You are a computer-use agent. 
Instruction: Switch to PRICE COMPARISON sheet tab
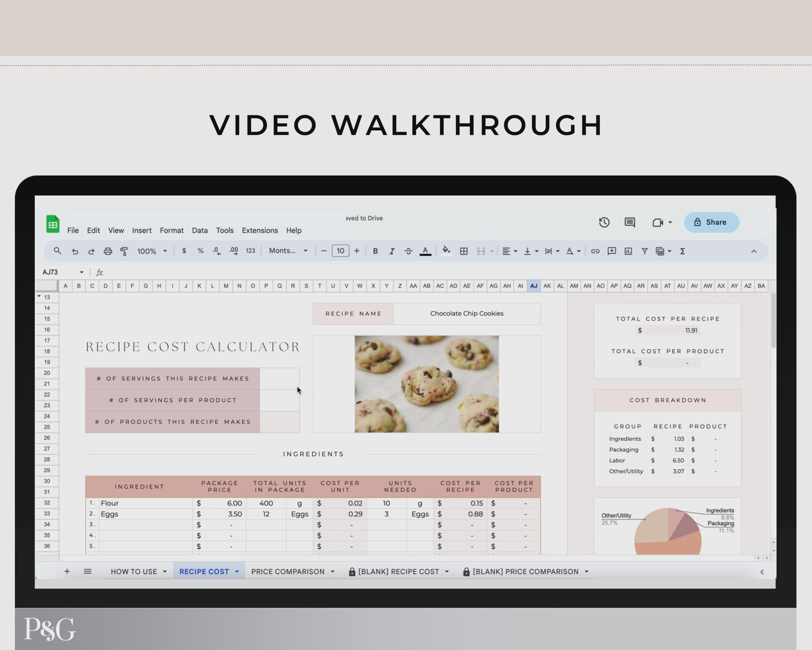288,572
